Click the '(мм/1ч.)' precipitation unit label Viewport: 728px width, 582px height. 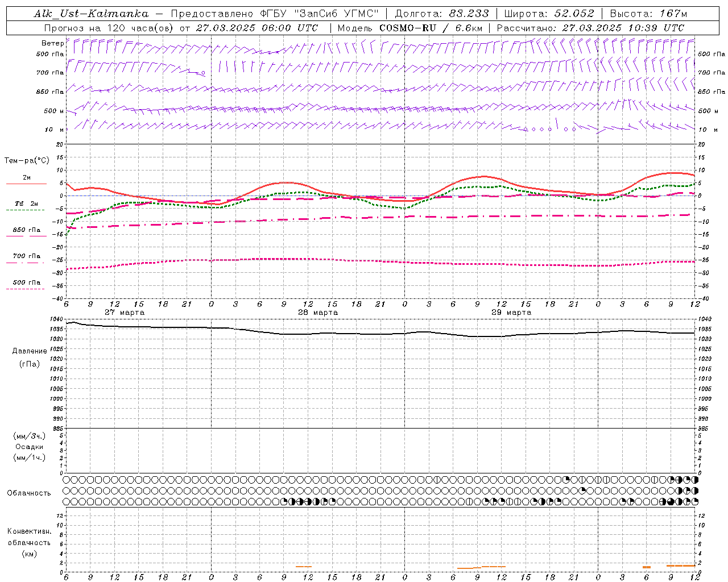30,458
